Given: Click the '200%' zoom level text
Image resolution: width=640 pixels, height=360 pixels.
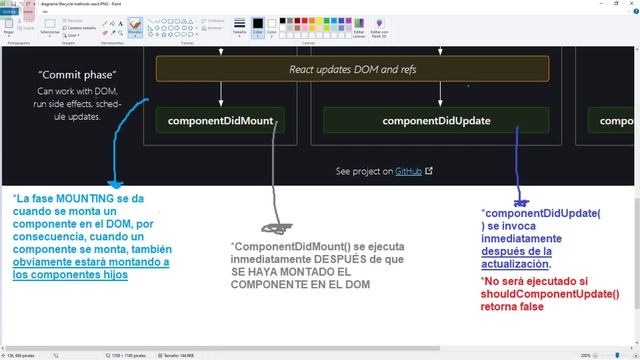Looking at the screenshot, I should coord(585,356).
